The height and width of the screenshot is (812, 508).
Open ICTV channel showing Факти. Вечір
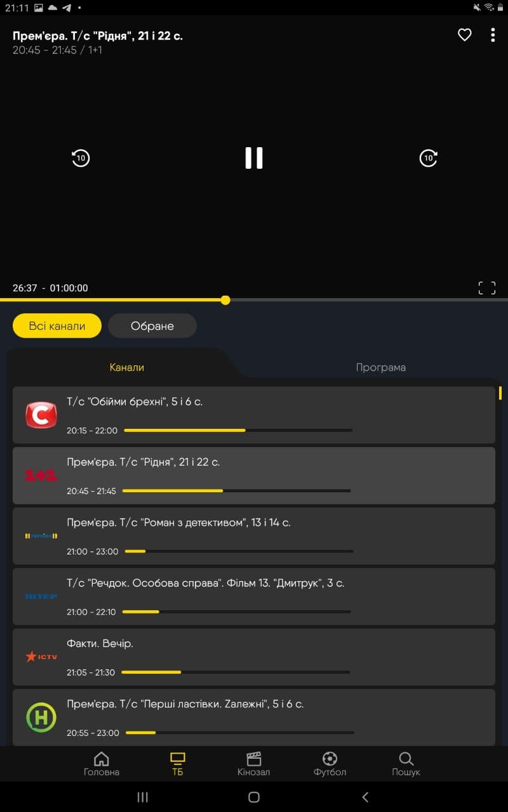254,657
